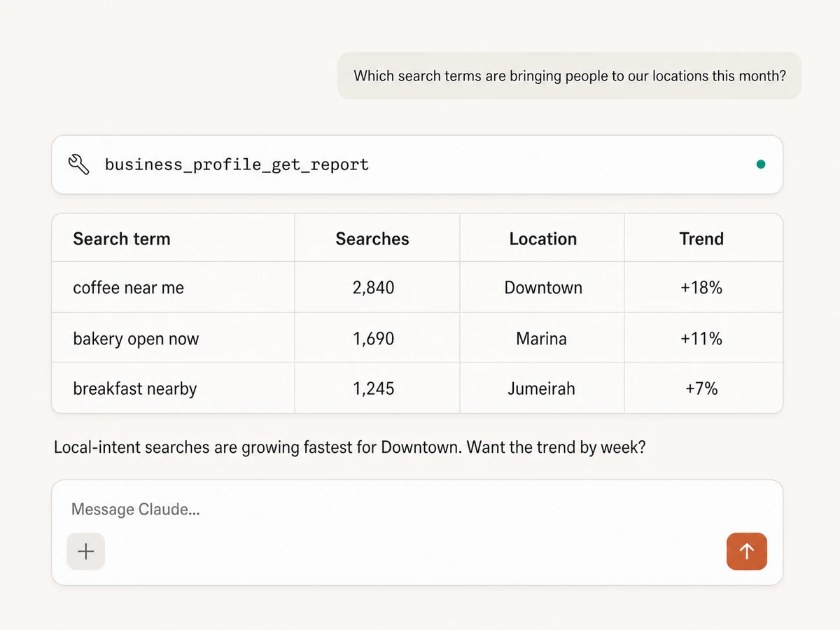Click the 1,690 searches value
This screenshot has height=630, width=840.
[374, 339]
